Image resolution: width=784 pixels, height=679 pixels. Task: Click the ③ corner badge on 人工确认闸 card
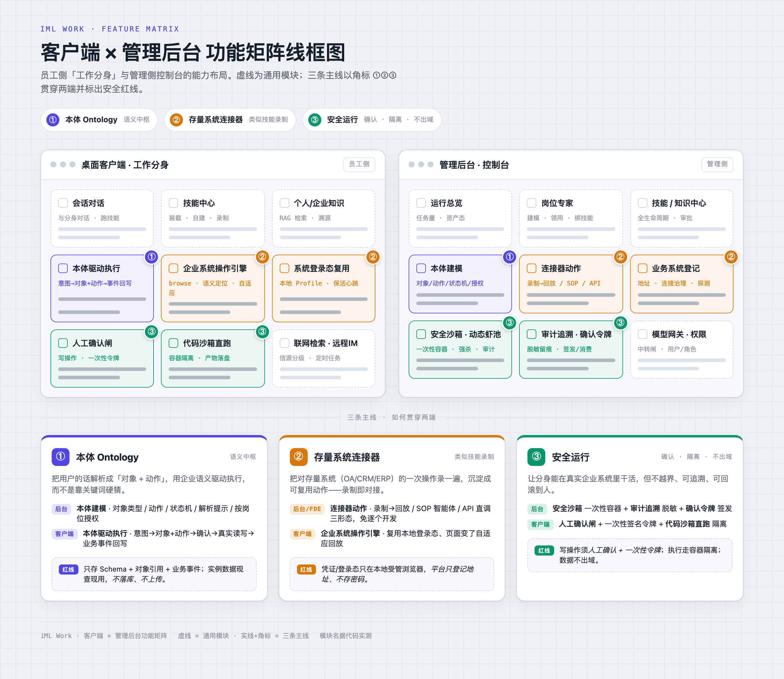pos(152,331)
